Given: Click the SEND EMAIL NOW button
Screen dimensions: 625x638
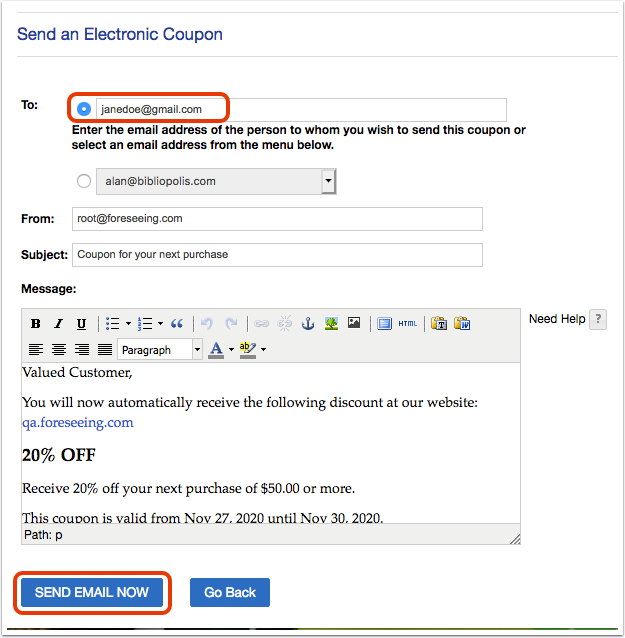Looking at the screenshot, I should click(92, 592).
